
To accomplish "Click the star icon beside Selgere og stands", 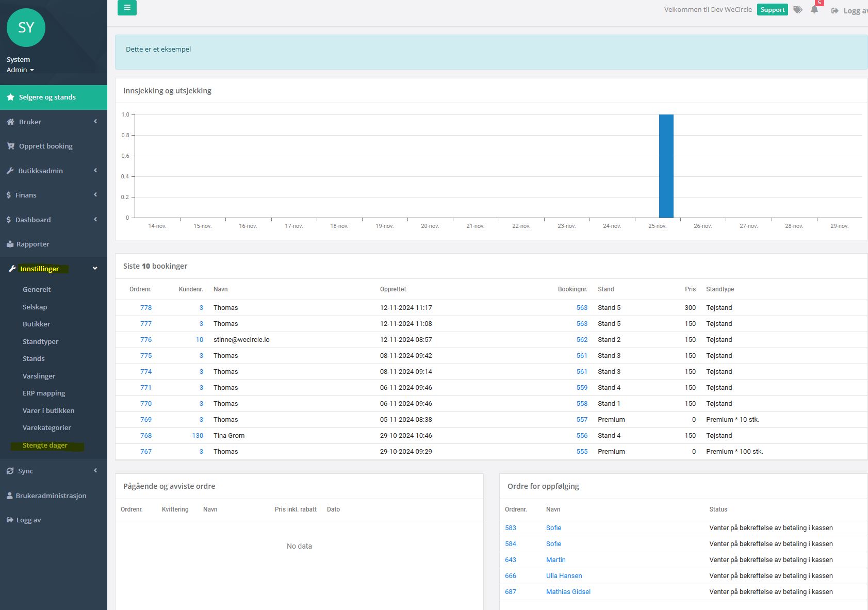I will pos(10,97).
